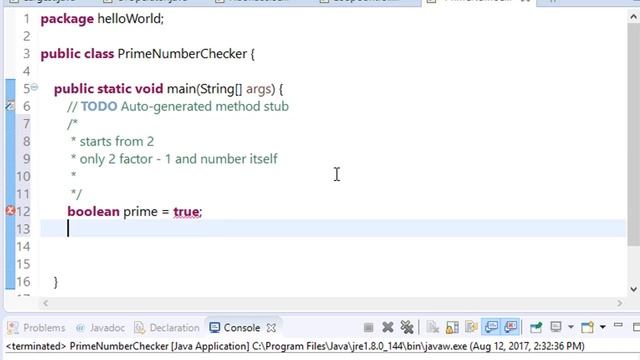The height and width of the screenshot is (360, 640).
Task: Open the Declaration tab
Action: point(167,328)
